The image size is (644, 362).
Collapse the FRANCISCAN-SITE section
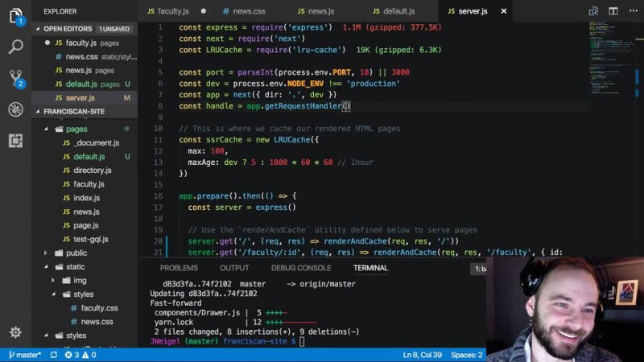(38, 111)
